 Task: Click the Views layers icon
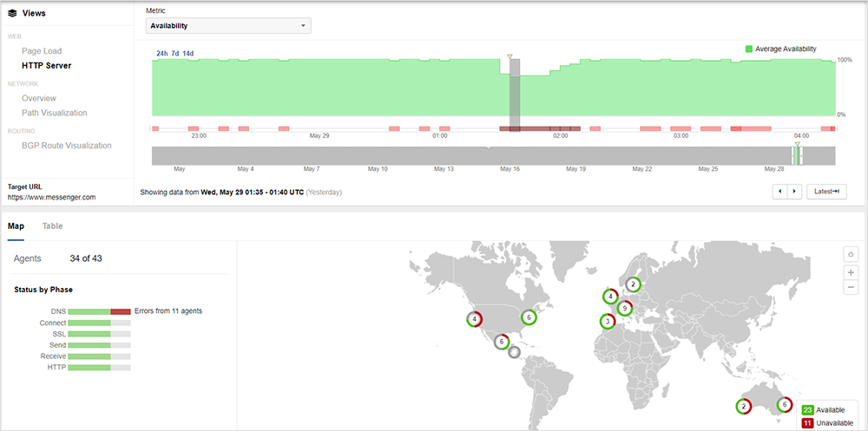[x=12, y=14]
